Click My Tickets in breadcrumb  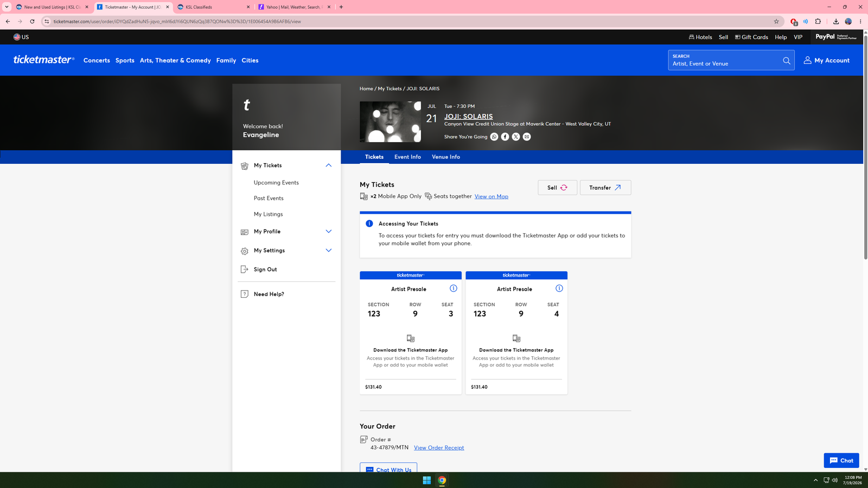pyautogui.click(x=390, y=88)
